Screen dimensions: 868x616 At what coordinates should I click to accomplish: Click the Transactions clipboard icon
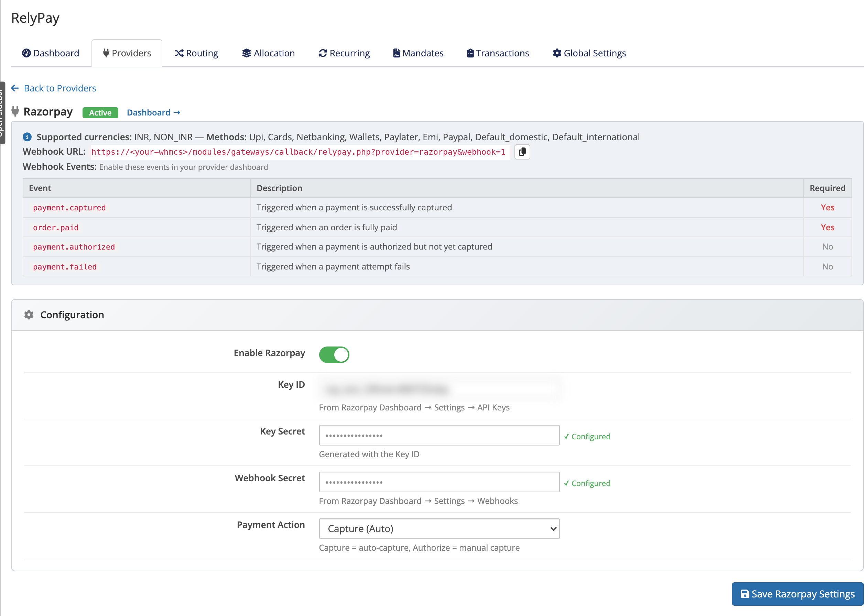tap(470, 53)
